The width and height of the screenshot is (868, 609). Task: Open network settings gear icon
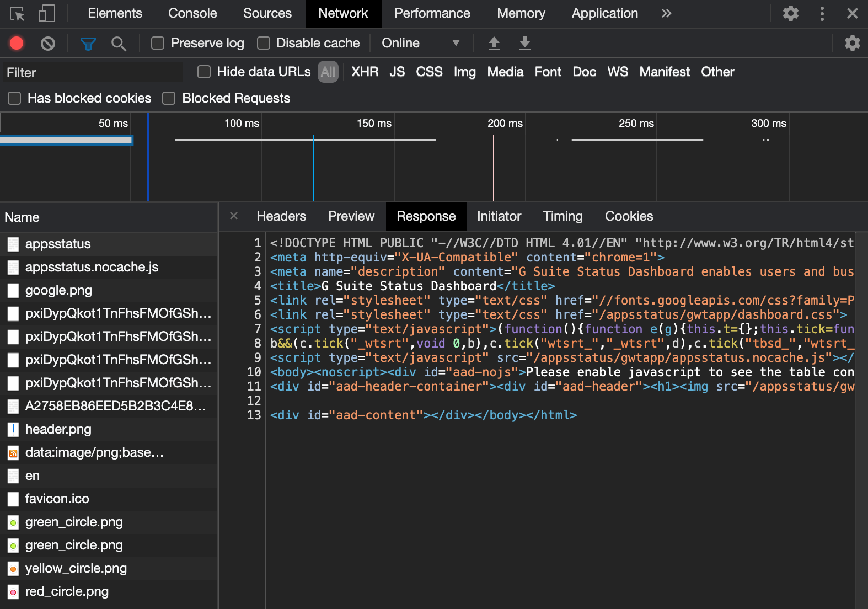(x=852, y=43)
